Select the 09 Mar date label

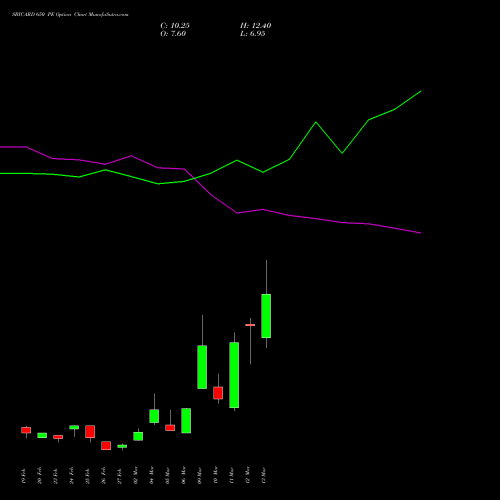[x=200, y=476]
